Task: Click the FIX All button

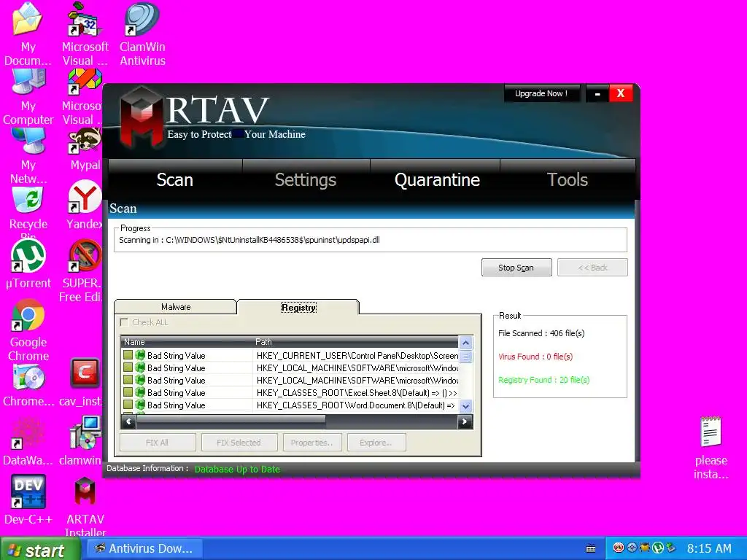Action: coord(158,443)
